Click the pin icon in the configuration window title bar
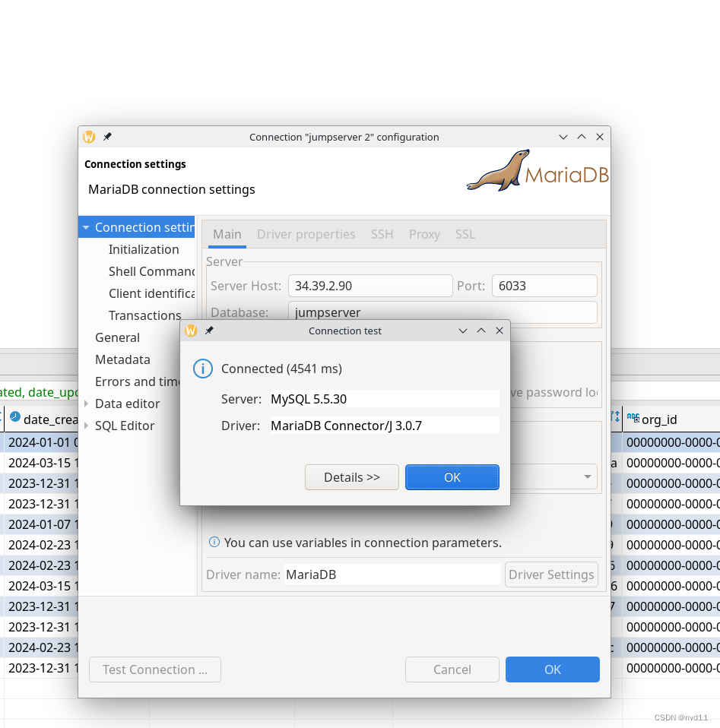 tap(107, 137)
